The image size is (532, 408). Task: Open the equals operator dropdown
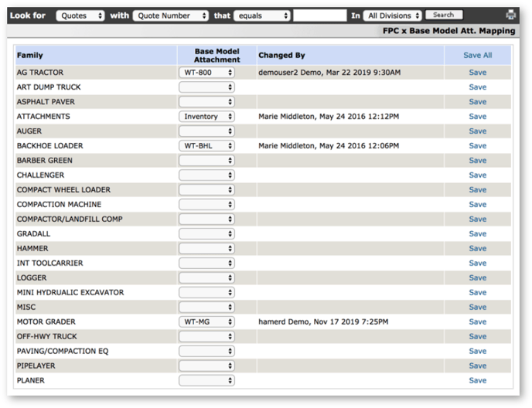pos(262,15)
